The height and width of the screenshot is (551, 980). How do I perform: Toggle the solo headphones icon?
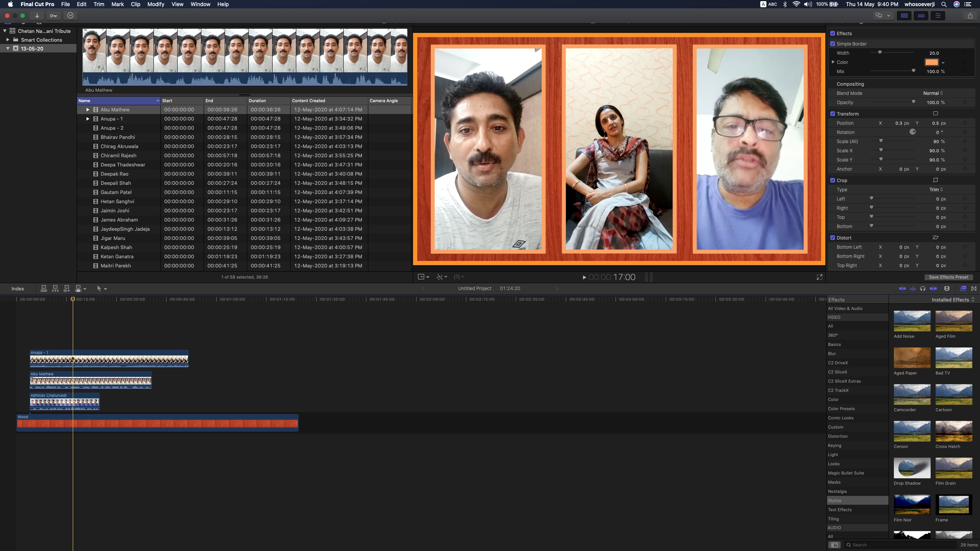pyautogui.click(x=923, y=289)
